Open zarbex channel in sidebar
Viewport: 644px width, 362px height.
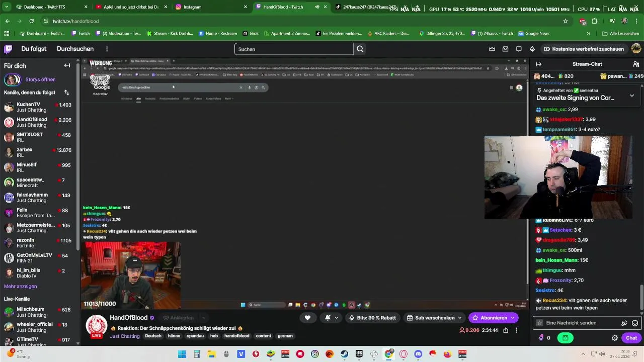tap(38, 152)
